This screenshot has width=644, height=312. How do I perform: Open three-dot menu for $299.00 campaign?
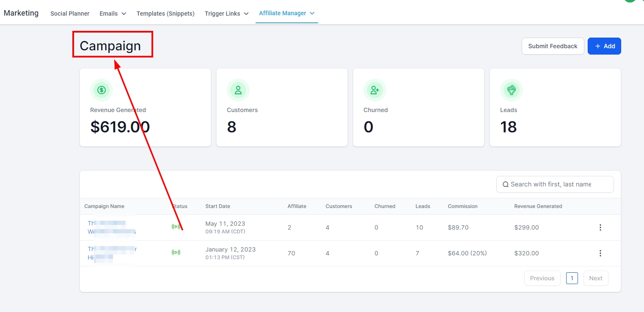point(600,227)
